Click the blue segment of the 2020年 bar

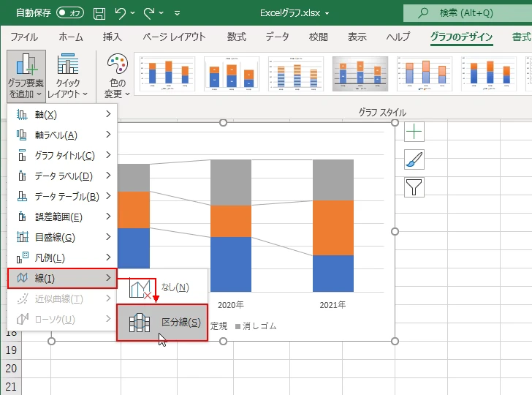[231, 264]
